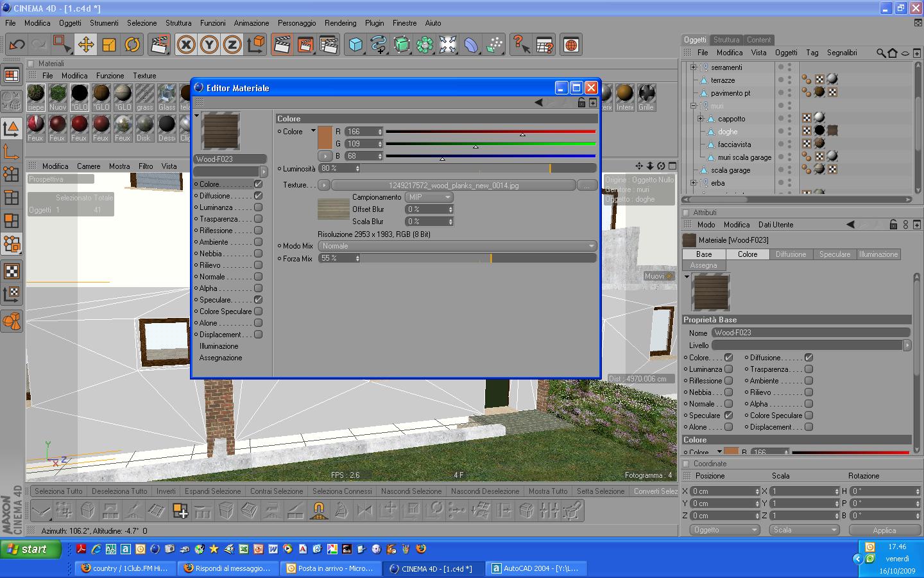
Task: Disable the Diffusione channel checkbox in editor
Action: 258,196
